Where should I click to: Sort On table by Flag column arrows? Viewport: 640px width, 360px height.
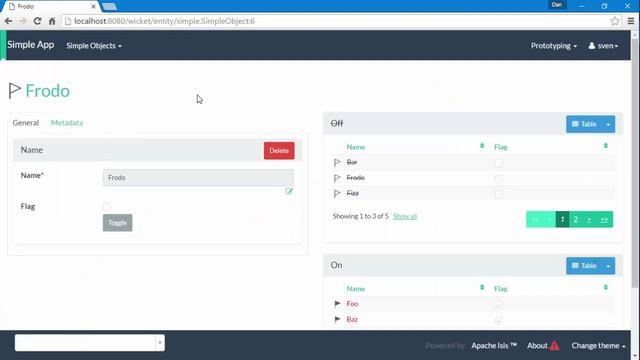[x=606, y=287]
